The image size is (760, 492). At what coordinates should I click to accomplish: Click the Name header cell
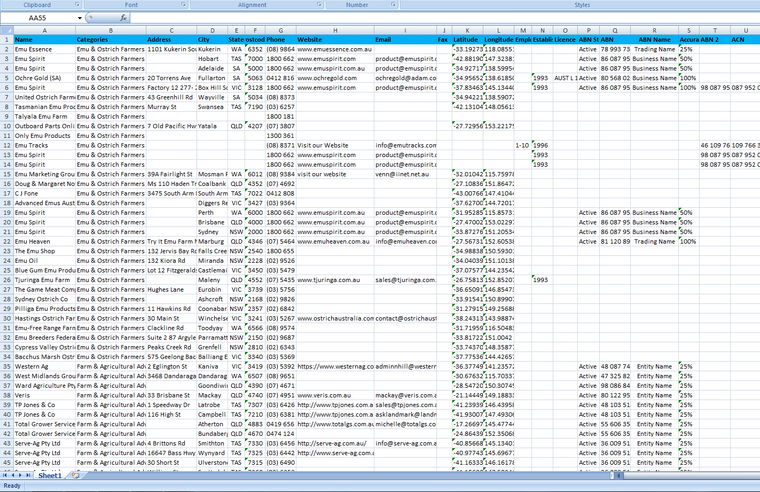(45, 39)
